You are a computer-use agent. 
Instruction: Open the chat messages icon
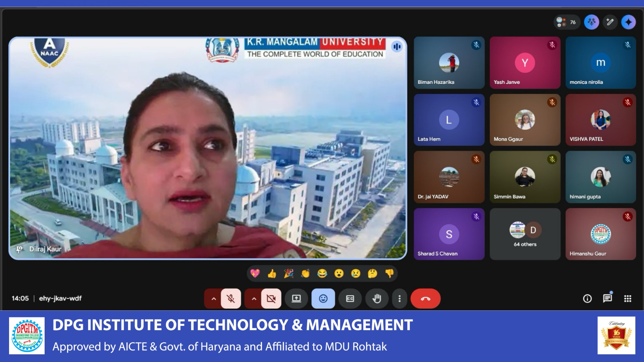(x=607, y=298)
